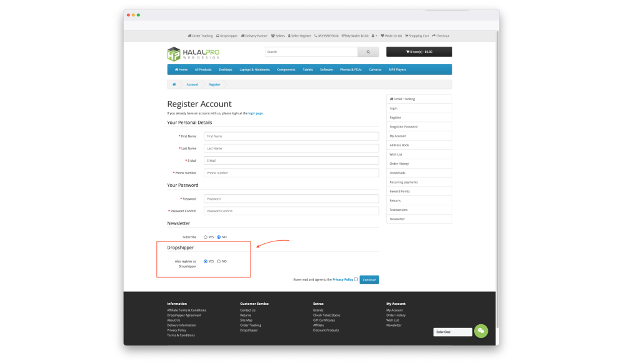623x364 pixels.
Task: Click the HalalPro Web Design logo
Action: point(193,54)
